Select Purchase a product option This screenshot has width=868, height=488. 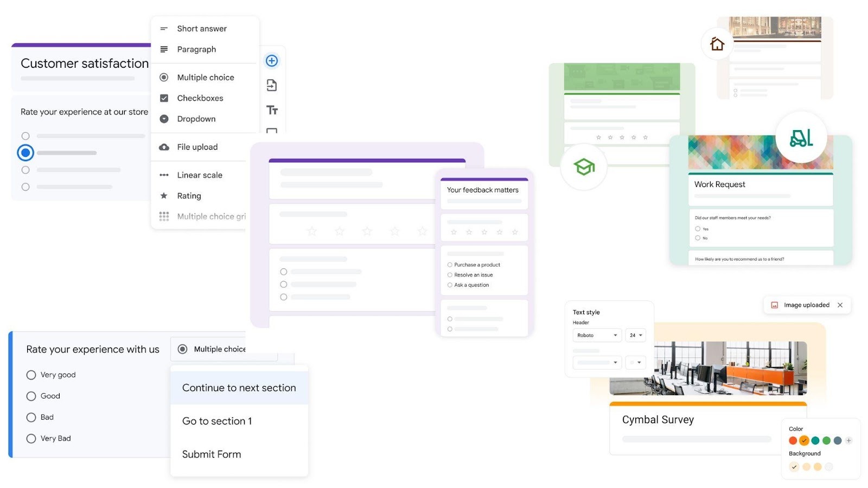[449, 265]
